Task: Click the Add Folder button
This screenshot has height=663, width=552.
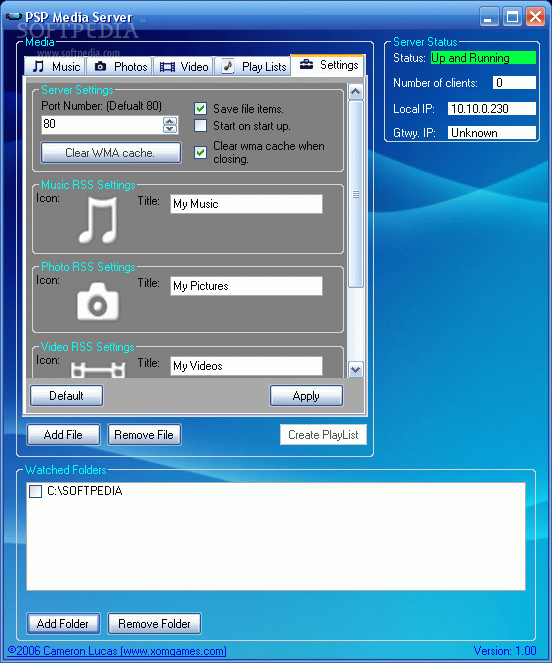Action: click(63, 624)
